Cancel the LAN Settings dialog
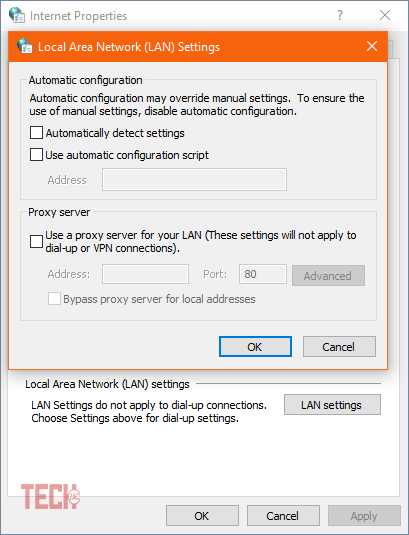 coord(339,347)
